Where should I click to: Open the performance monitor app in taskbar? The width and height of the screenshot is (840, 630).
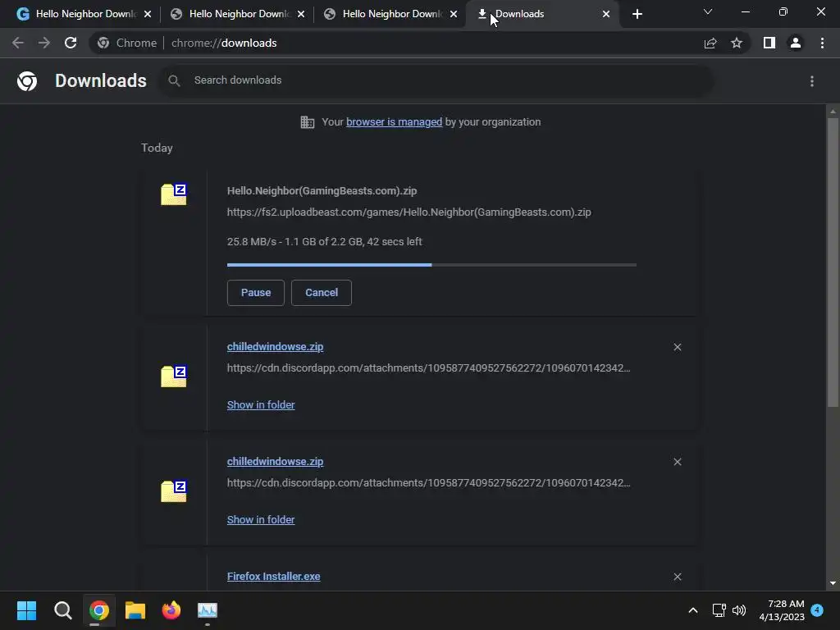click(208, 610)
